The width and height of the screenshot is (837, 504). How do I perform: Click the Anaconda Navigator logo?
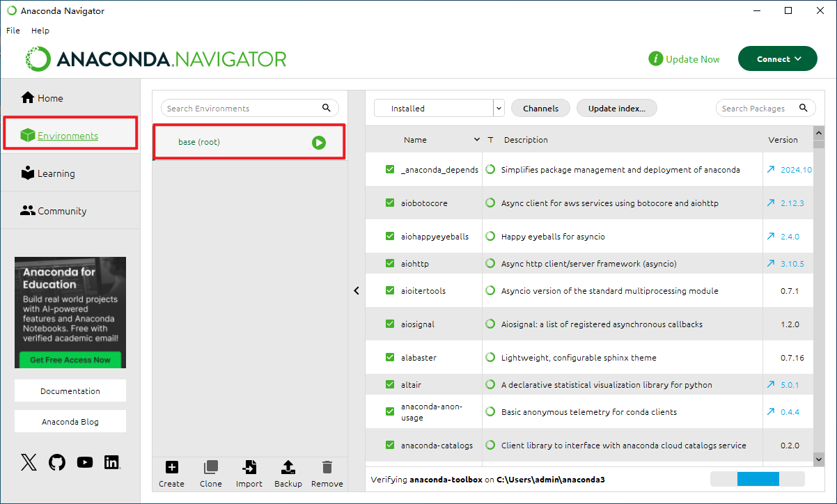tap(156, 59)
